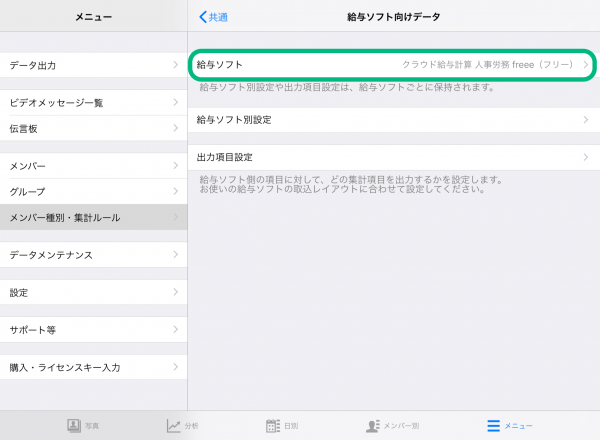Open ビデオメッセージ一覧

93,102
